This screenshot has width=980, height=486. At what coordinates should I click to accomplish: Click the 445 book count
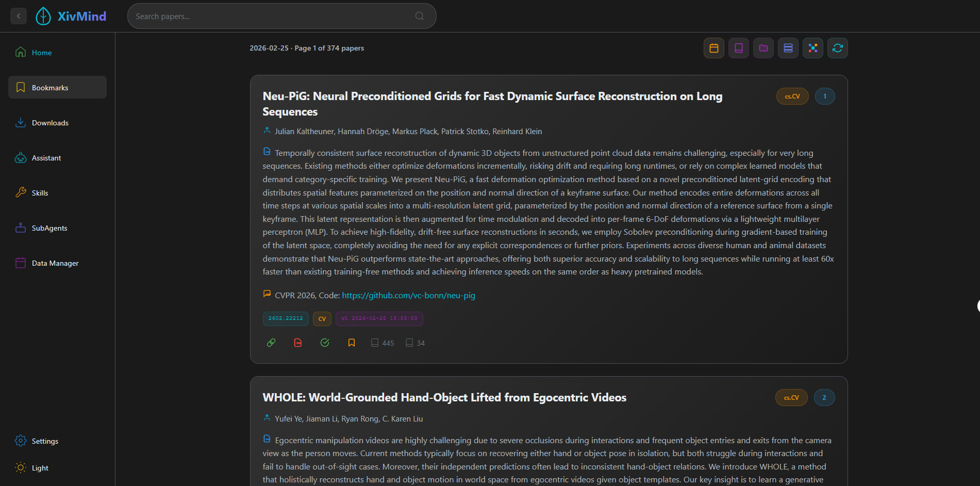click(383, 343)
